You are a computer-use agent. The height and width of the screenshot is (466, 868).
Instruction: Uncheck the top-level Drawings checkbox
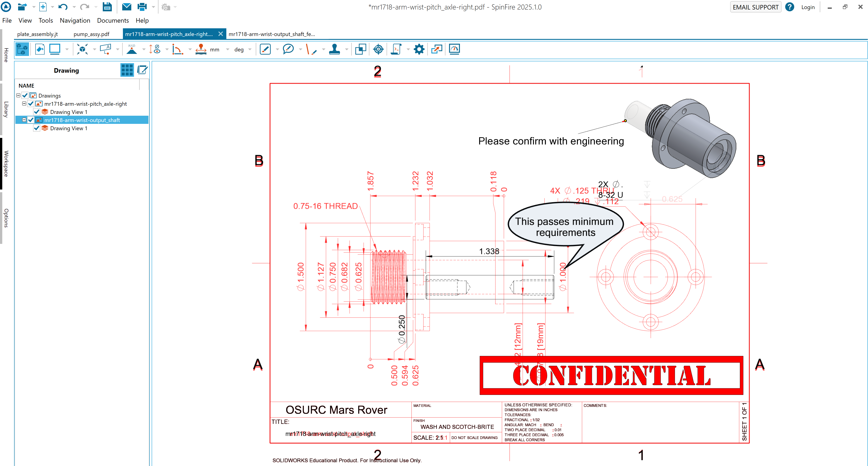pyautogui.click(x=25, y=95)
